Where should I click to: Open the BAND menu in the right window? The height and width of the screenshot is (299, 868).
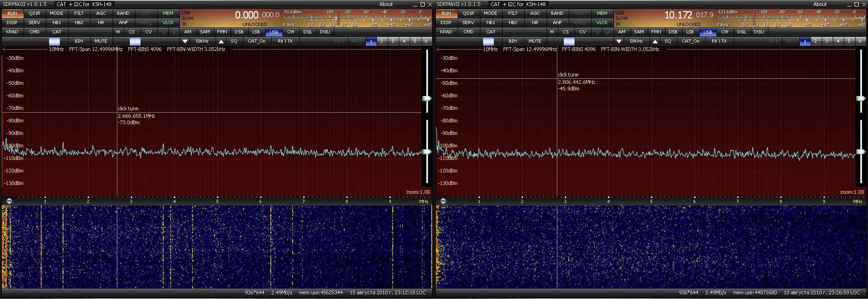coord(557,13)
